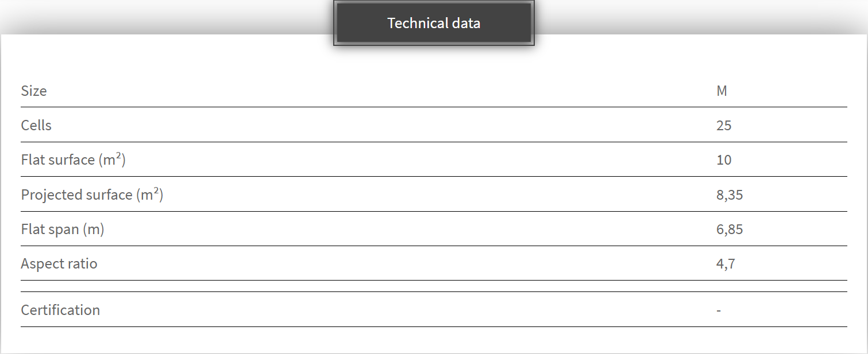
Task: Open the Technical data tab
Action: click(434, 23)
